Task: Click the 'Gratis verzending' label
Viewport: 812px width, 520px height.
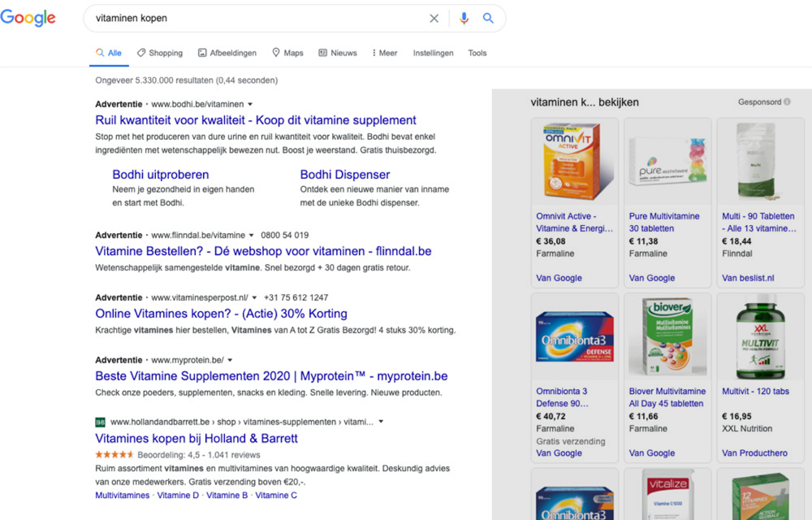Action: 571,441
